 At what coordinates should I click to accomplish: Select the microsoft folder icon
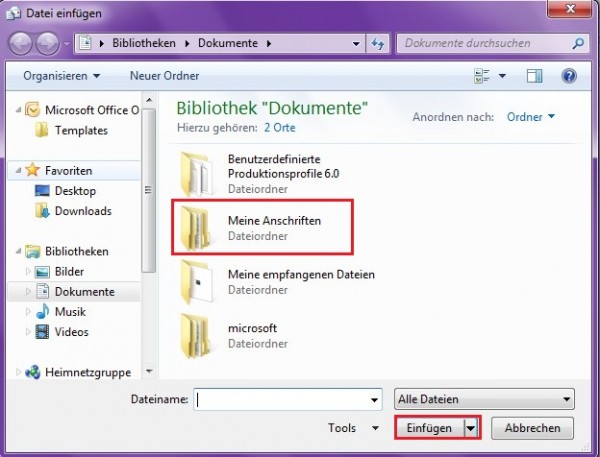point(196,336)
